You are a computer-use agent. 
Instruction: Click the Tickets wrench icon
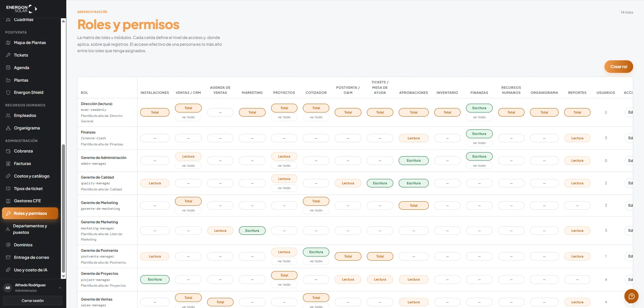point(8,55)
